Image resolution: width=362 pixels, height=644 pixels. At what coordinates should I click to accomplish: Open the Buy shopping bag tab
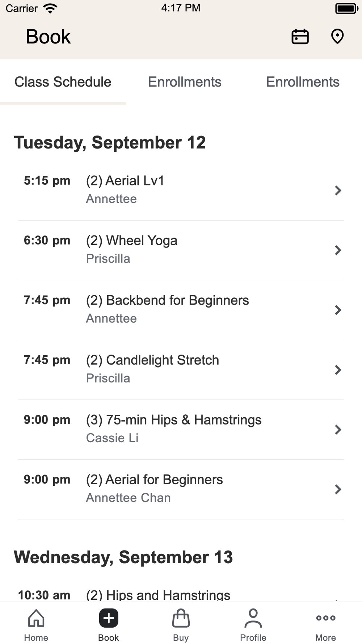click(x=181, y=624)
